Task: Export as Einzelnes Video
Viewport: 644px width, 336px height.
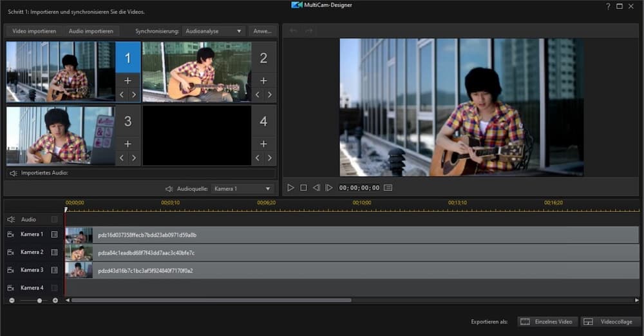Action: pos(547,322)
